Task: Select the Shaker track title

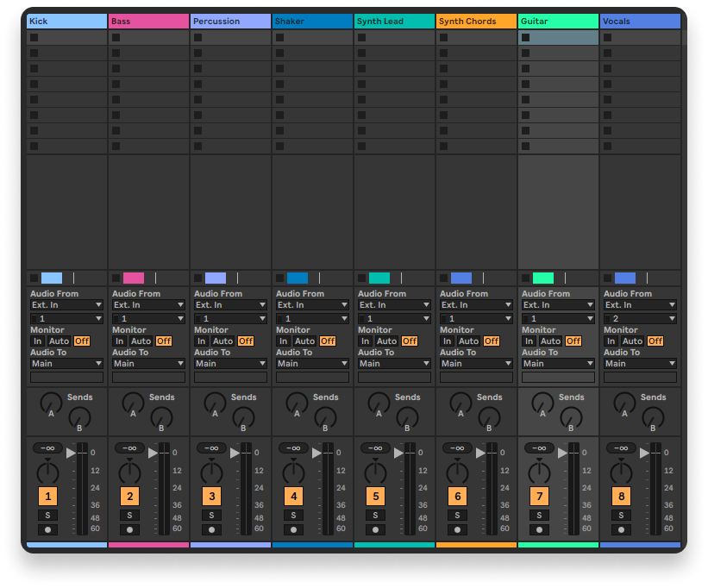Action: pos(312,21)
